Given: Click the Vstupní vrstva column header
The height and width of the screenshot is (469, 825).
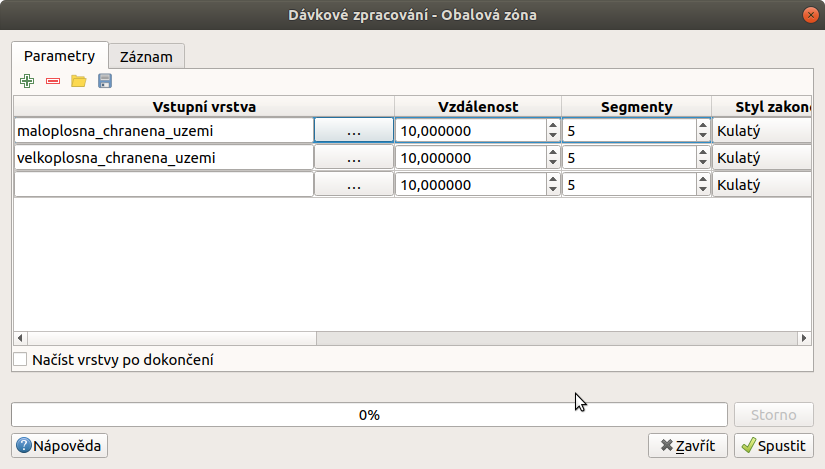Looking at the screenshot, I should coord(204,107).
